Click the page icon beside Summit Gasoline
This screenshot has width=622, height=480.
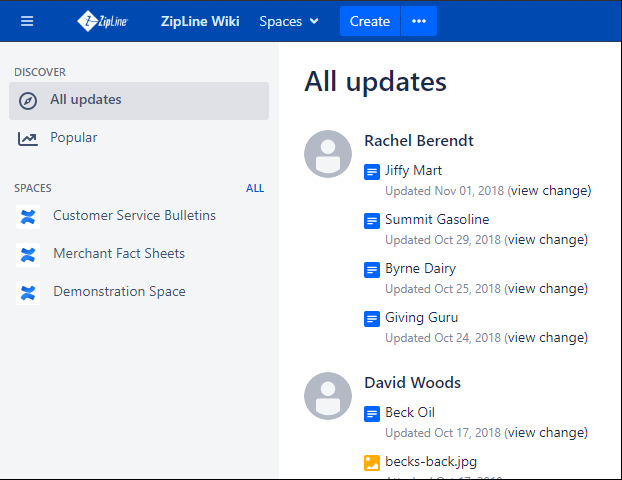click(372, 221)
